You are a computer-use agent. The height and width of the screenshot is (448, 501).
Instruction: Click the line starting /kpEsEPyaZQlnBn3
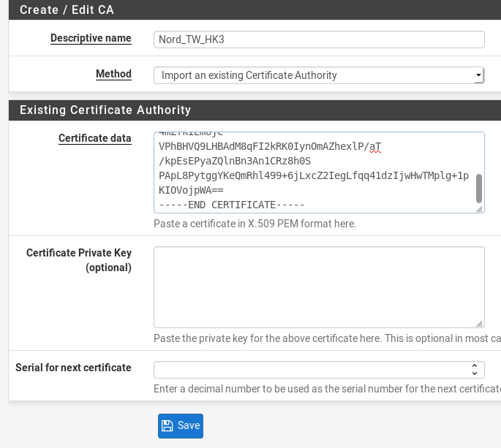click(x=235, y=162)
